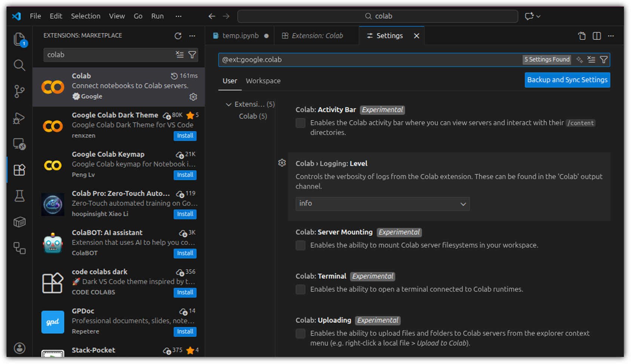Open the Go menu

[138, 16]
